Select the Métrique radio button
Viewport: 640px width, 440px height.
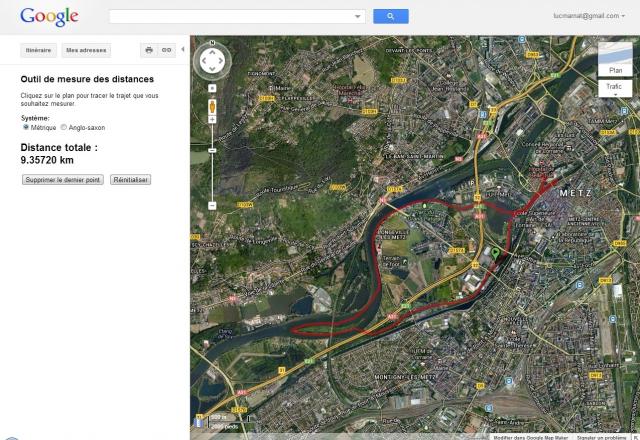coord(26,127)
